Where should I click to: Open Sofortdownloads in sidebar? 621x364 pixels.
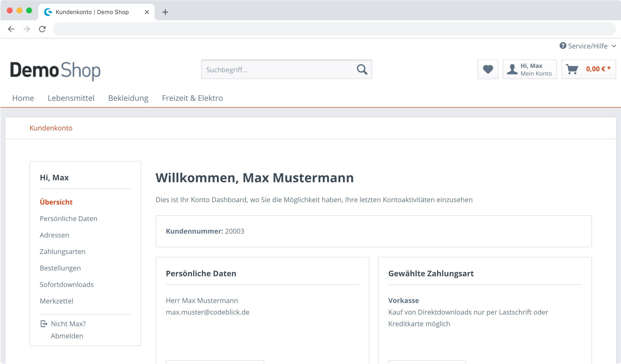pyautogui.click(x=67, y=285)
